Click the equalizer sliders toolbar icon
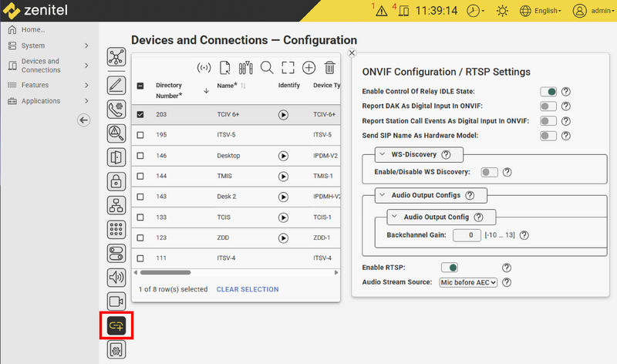Screen dimensions: 617x364 245,68
